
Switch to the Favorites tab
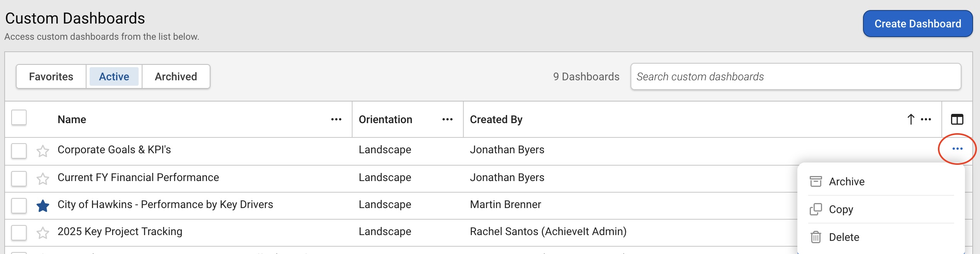point(51,76)
